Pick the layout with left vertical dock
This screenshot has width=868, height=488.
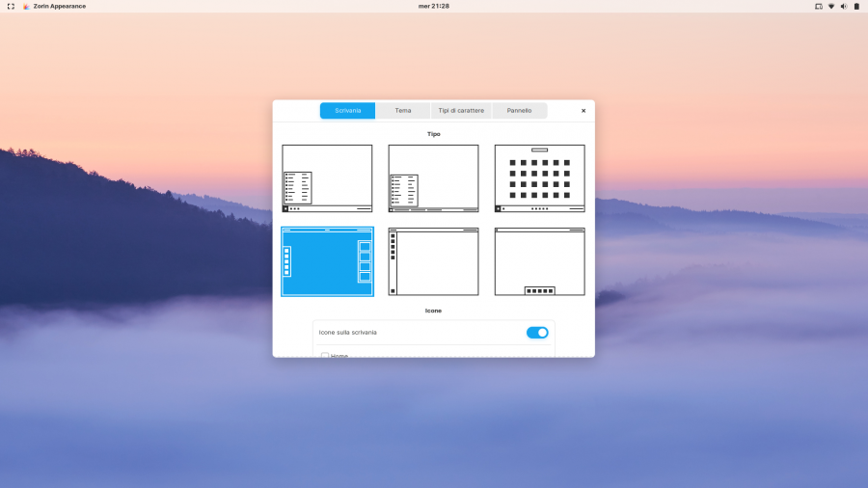click(x=433, y=261)
